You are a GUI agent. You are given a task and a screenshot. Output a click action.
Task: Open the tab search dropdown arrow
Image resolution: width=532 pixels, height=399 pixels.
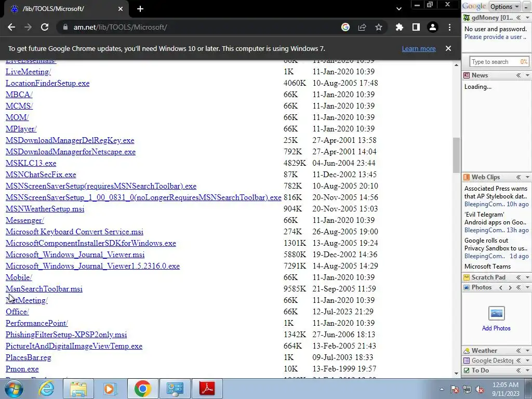(x=399, y=9)
